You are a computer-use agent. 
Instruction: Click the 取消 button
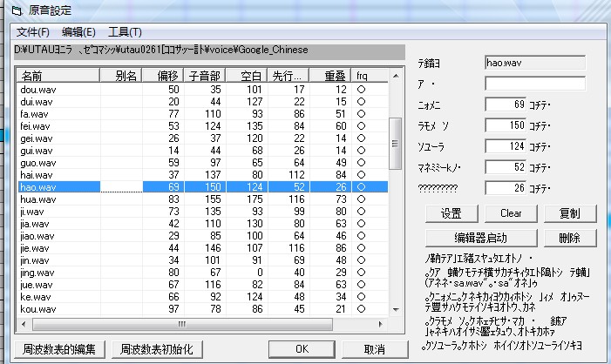tap(375, 349)
